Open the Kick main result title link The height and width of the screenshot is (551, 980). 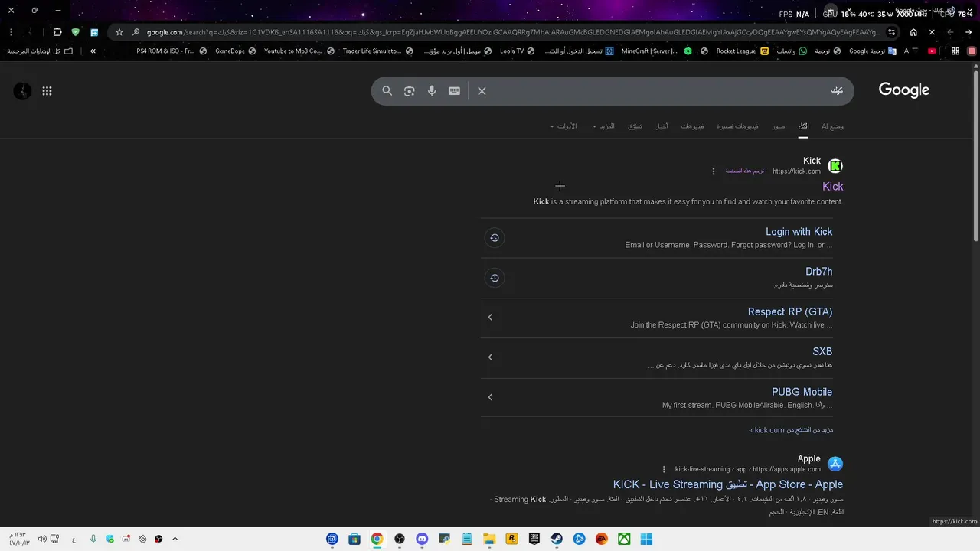[833, 187]
